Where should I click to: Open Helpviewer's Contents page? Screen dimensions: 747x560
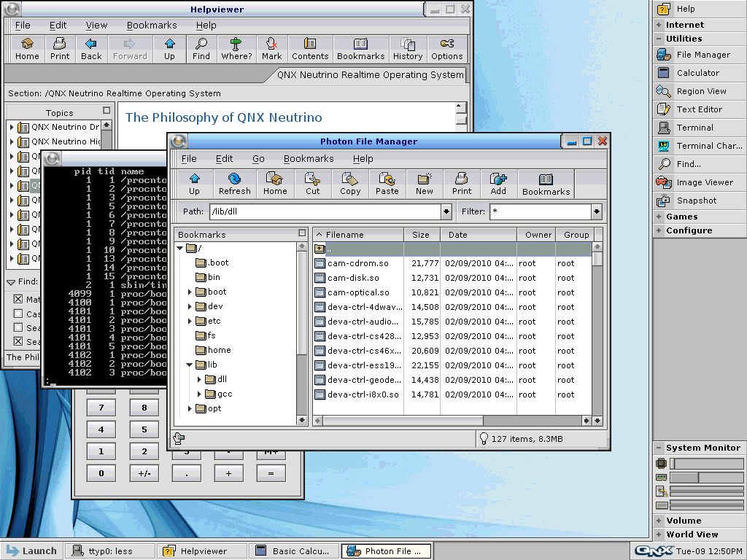click(309, 48)
